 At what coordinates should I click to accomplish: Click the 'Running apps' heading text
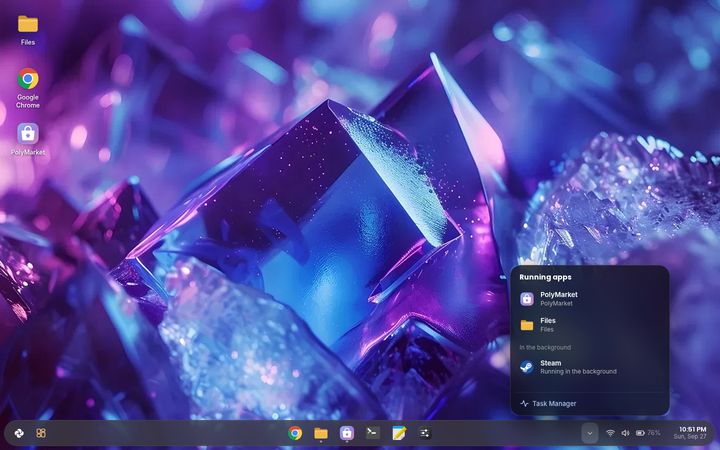[545, 277]
